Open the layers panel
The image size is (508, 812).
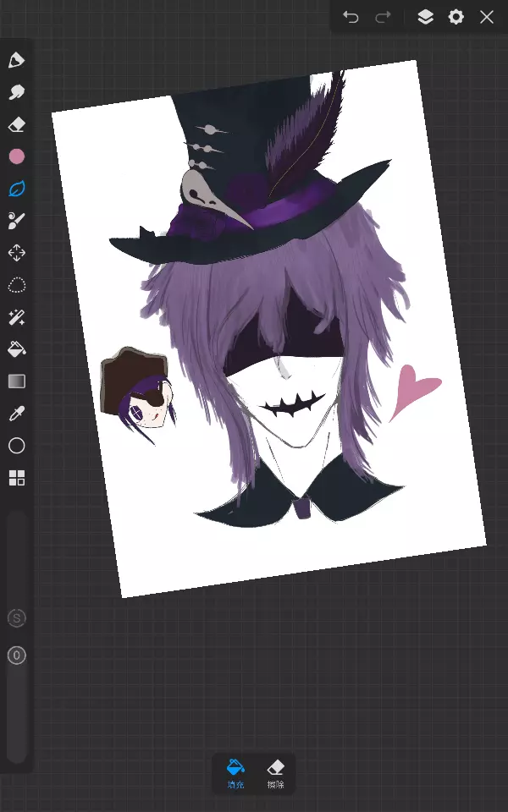click(x=425, y=17)
